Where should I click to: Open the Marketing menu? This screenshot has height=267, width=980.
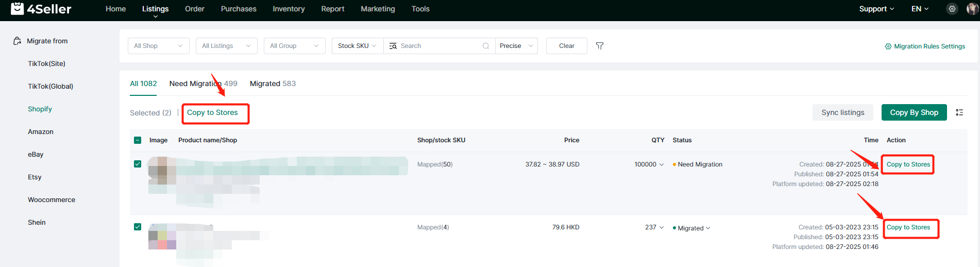click(378, 9)
